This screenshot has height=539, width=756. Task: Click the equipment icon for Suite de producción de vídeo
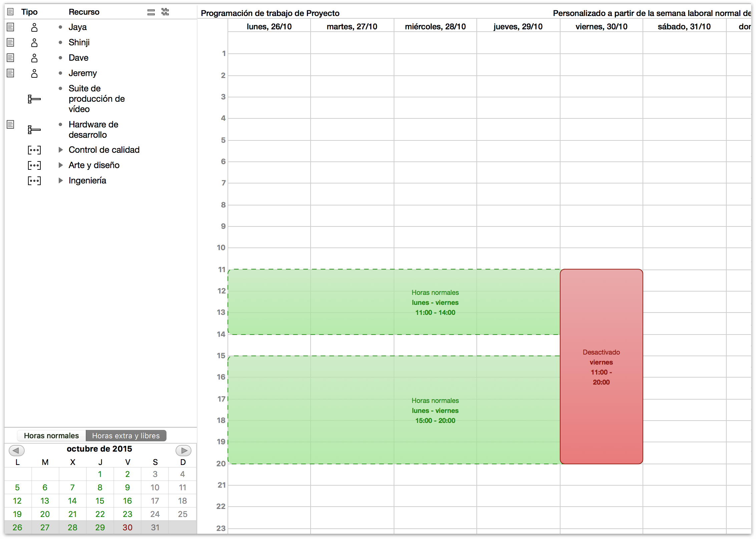34,99
